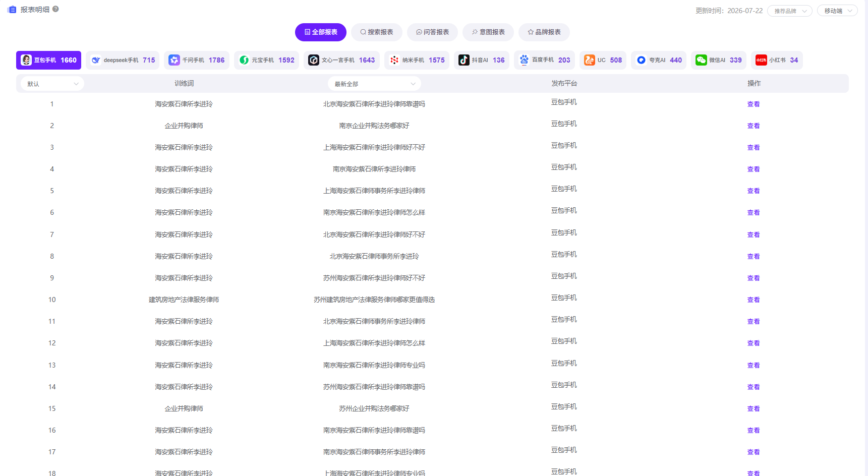This screenshot has height=476, width=868.
Task: Click the 更新时间: 2026-07-22 label
Action: (x=729, y=11)
